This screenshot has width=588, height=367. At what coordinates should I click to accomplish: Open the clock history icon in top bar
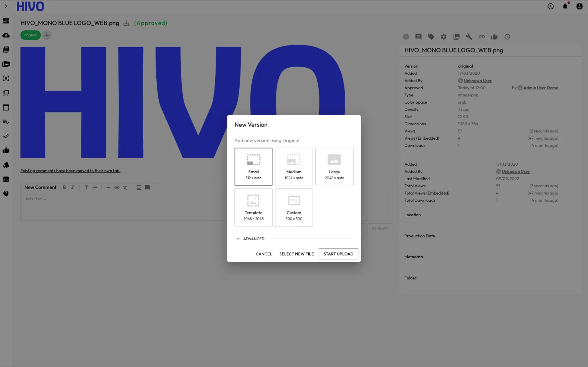tap(551, 6)
